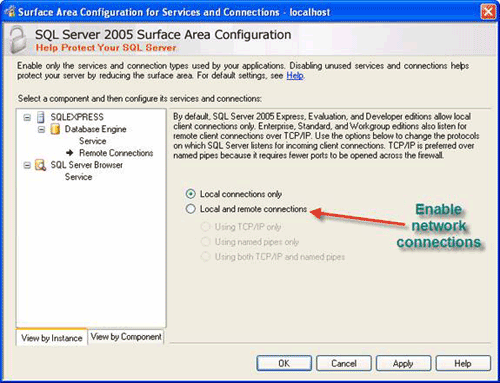
Task: Switch to View by Instance tab
Action: [52, 338]
